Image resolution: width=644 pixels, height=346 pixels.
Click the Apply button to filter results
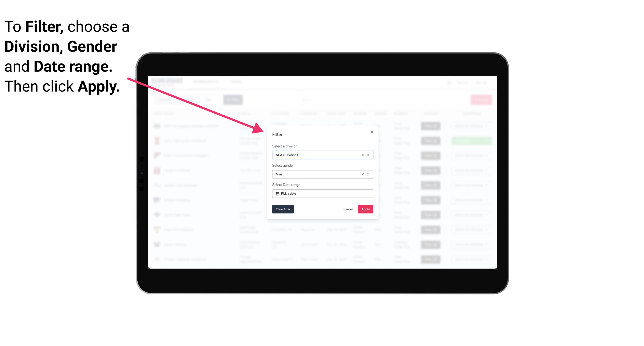tap(365, 209)
